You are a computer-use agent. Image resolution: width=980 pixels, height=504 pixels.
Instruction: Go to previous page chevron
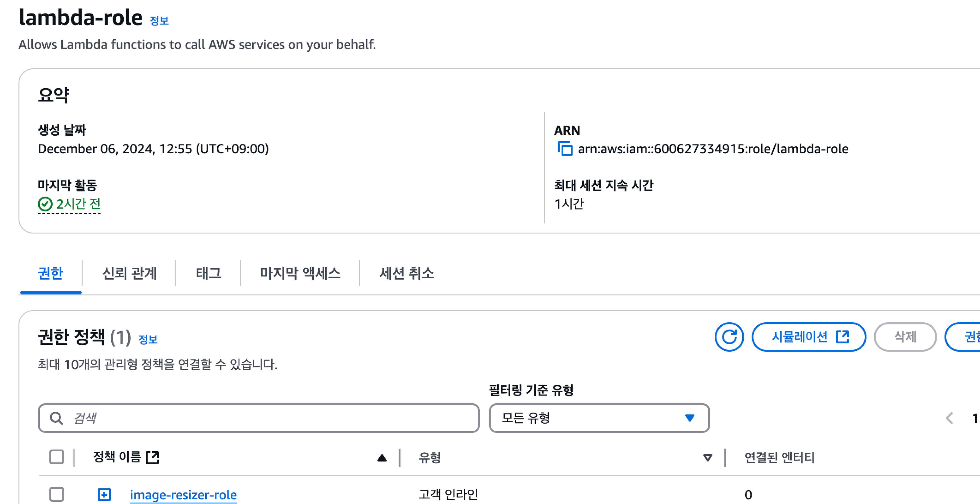coord(949,418)
